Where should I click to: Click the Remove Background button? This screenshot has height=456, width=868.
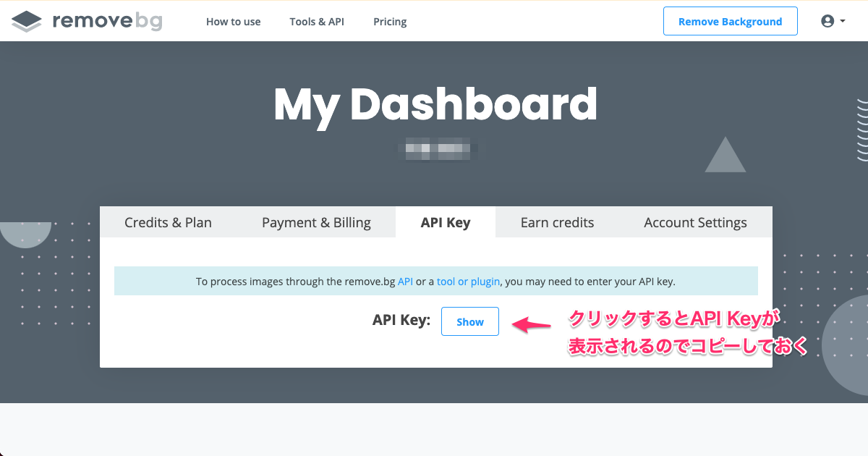[730, 21]
